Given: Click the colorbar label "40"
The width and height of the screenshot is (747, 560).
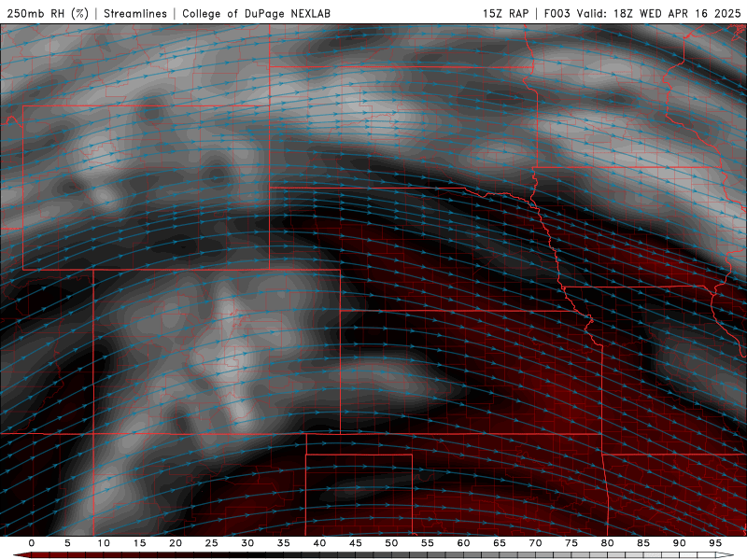Looking at the screenshot, I should (319, 543).
